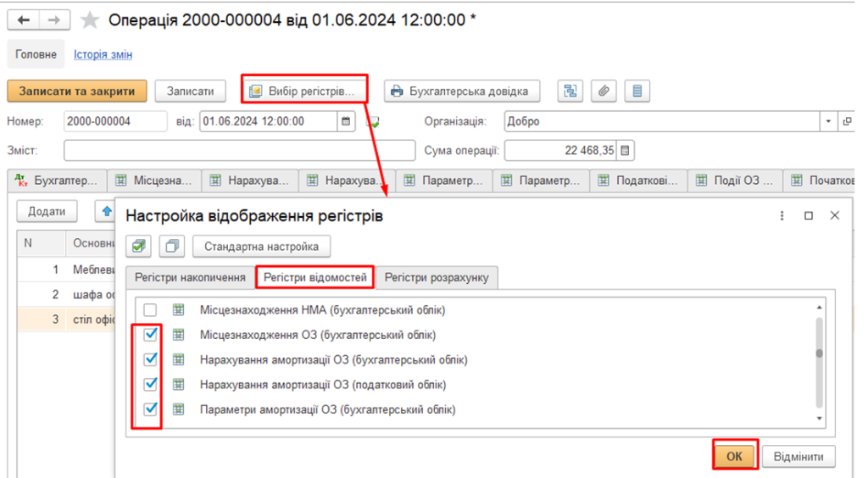Add operation to favorites with star icon
This screenshot has height=478, width=868.
click(x=89, y=20)
